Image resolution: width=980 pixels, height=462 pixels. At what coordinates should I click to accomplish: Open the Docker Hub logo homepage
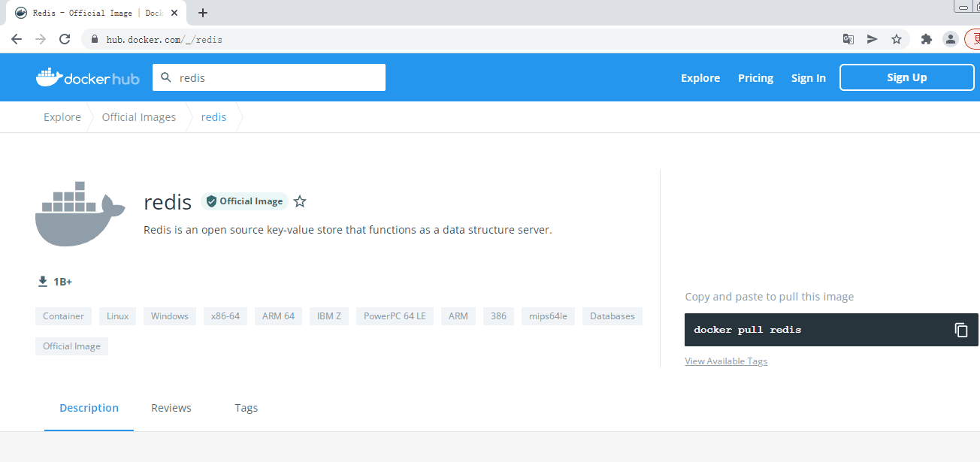(x=88, y=77)
